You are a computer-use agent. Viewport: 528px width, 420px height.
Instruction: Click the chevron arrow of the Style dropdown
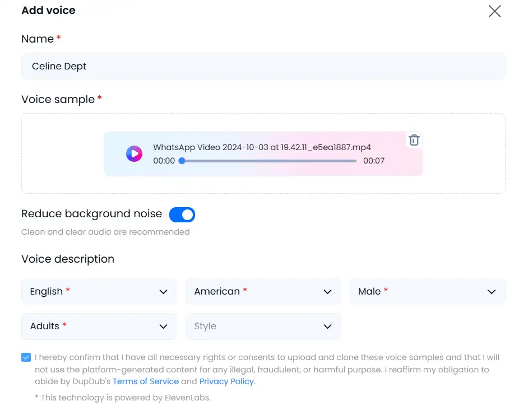(x=327, y=326)
